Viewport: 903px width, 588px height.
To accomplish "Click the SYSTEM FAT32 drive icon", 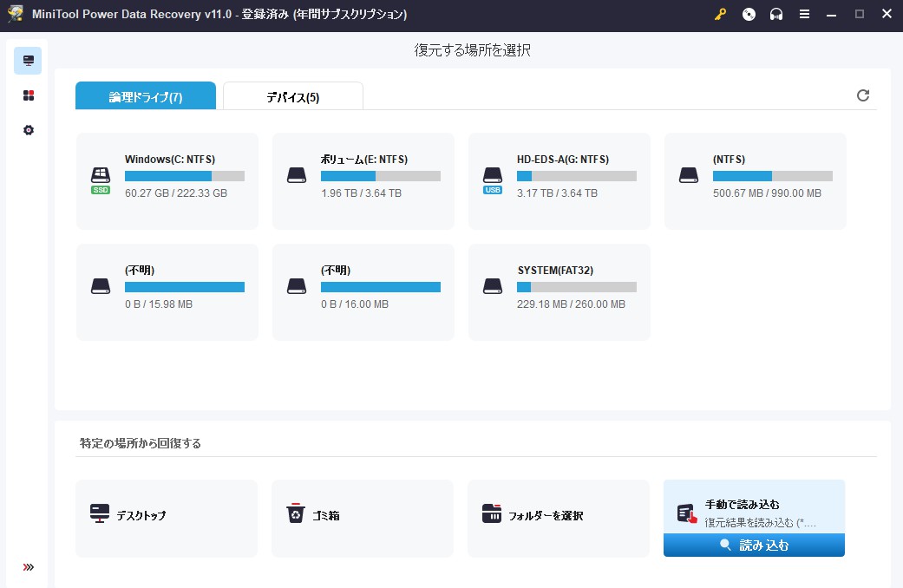I will click(493, 286).
